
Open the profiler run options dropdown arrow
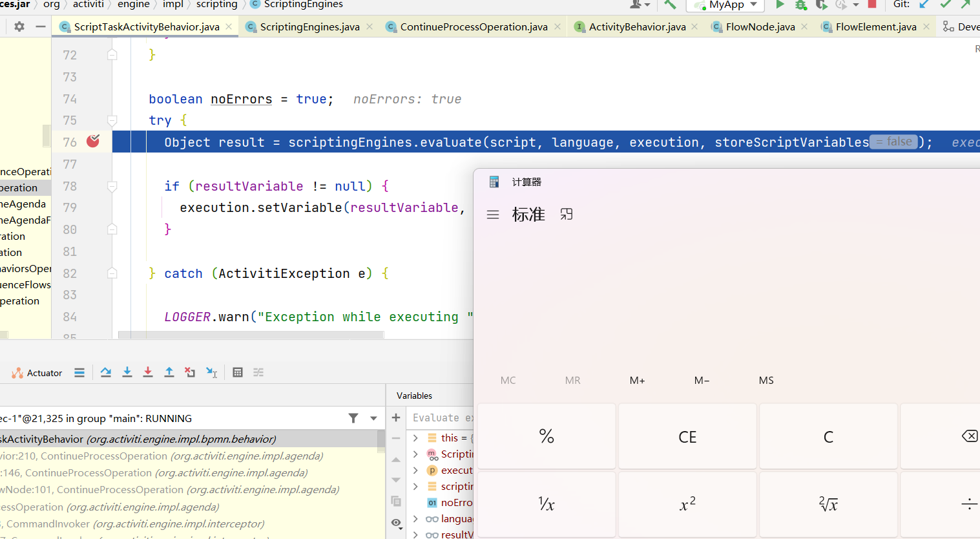[x=856, y=5]
